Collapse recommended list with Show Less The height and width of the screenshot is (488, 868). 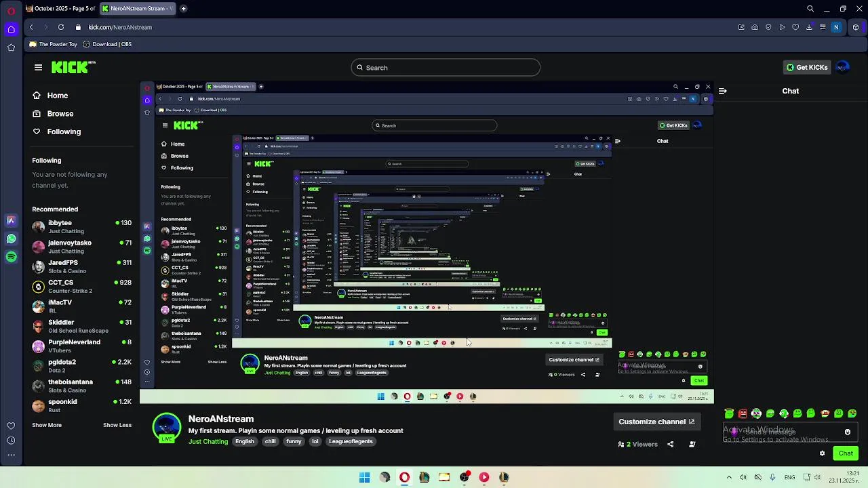click(117, 425)
